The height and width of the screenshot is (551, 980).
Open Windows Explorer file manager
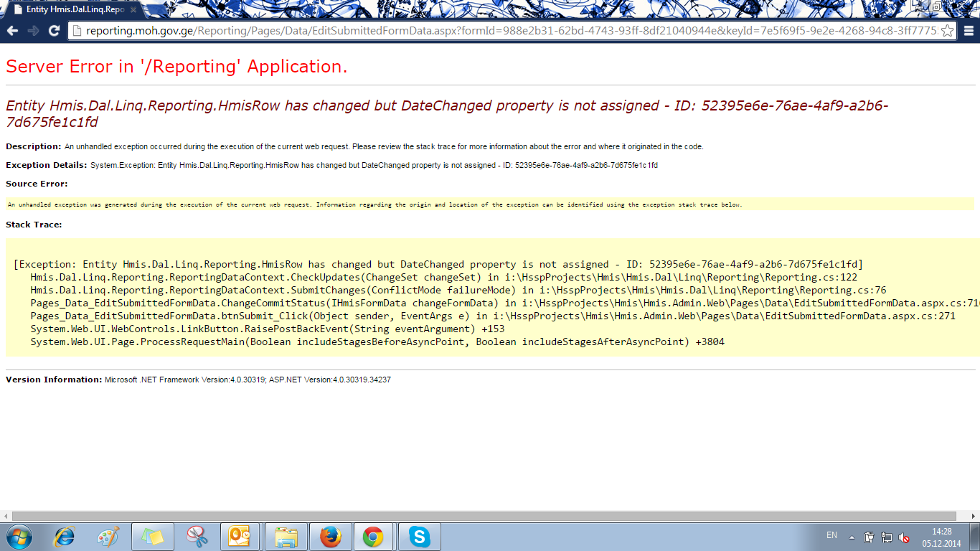tap(286, 537)
